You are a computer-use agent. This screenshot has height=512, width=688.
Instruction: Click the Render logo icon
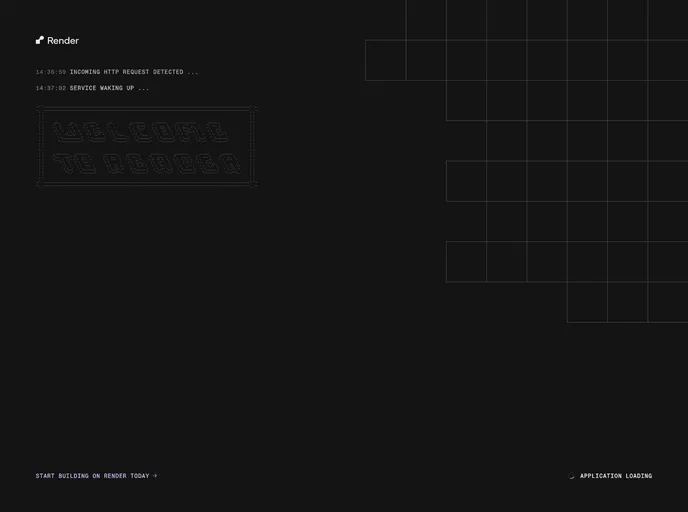[40, 41]
